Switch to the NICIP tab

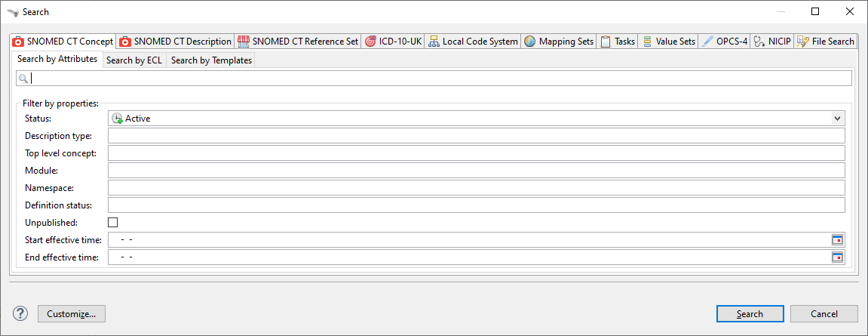(x=772, y=42)
